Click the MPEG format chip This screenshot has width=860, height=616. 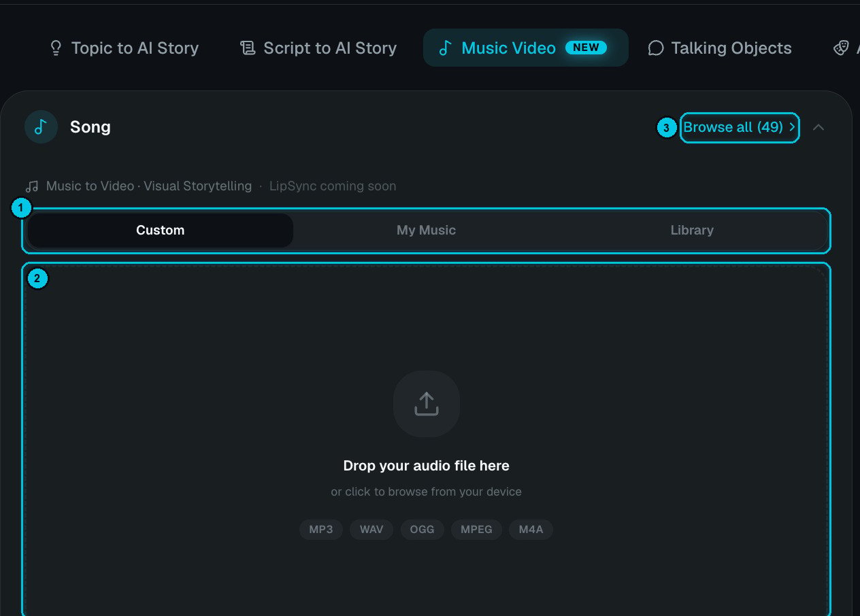pyautogui.click(x=476, y=530)
